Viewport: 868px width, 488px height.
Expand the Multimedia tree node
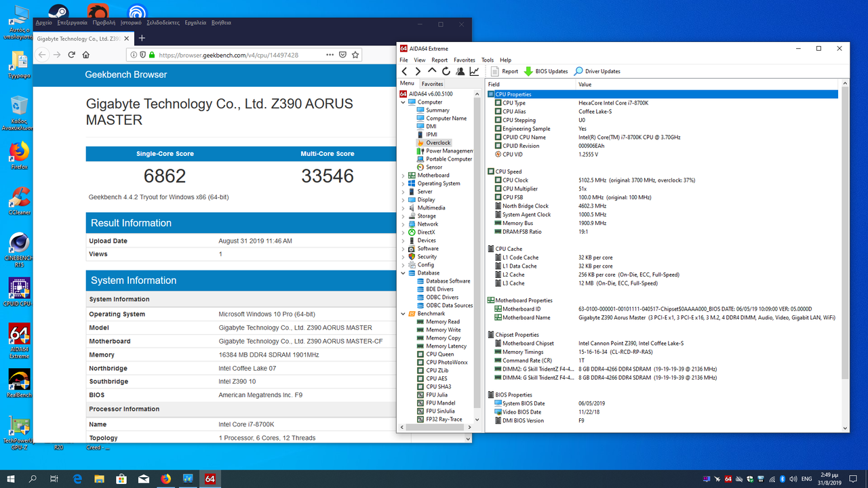pos(403,208)
